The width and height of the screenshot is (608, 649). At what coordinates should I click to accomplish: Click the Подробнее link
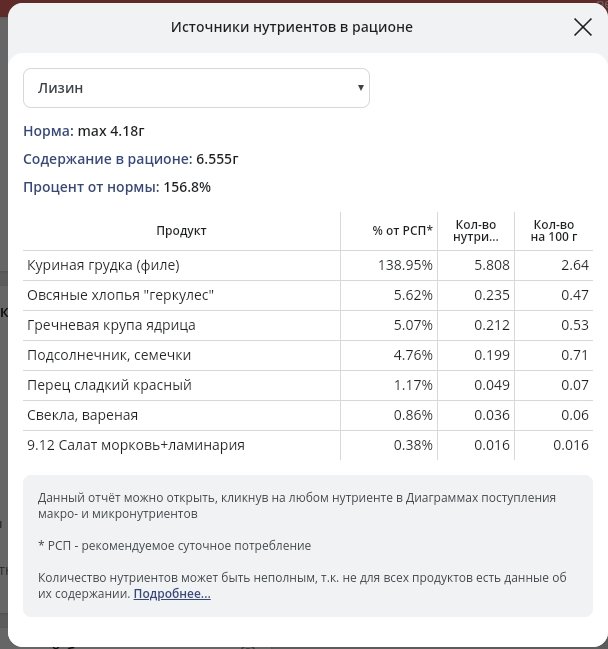tap(172, 594)
